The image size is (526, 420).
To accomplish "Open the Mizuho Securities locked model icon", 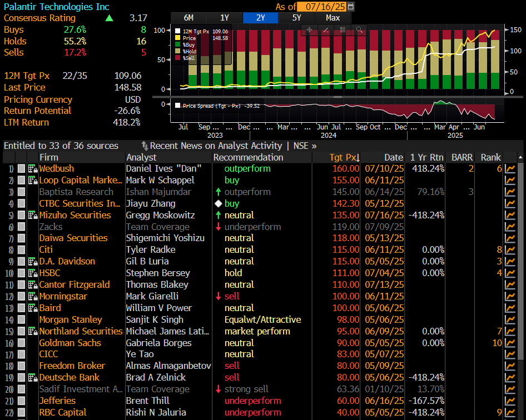I will [x=33, y=215].
